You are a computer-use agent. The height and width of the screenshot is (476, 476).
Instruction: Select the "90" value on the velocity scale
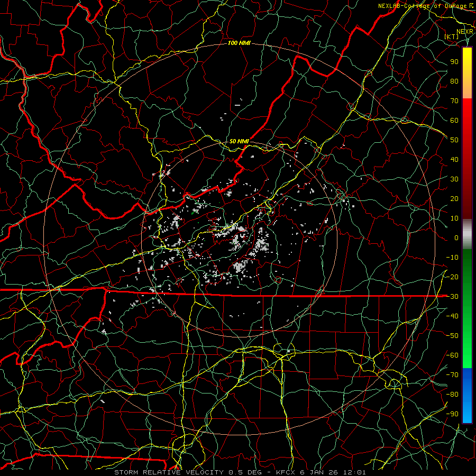tap(454, 62)
